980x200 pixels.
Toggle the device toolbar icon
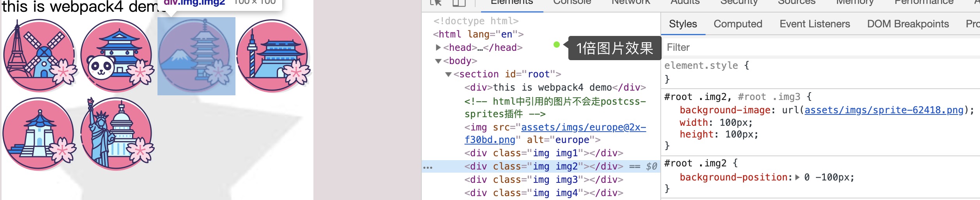[459, 2]
